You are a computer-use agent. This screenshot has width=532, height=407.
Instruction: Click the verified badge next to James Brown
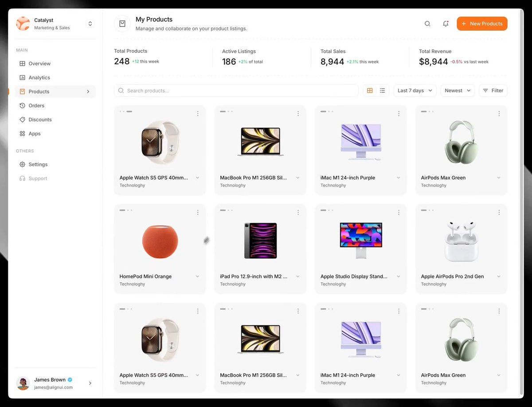pyautogui.click(x=70, y=380)
